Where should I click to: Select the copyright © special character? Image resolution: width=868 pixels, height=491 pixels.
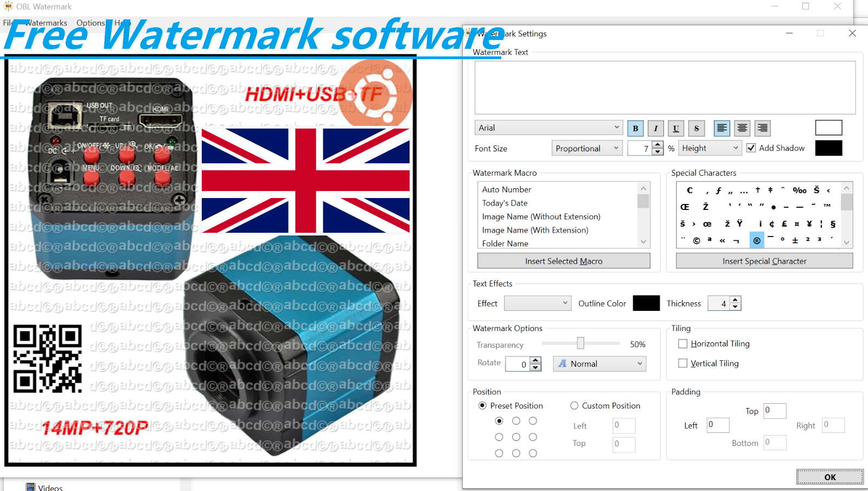click(697, 240)
